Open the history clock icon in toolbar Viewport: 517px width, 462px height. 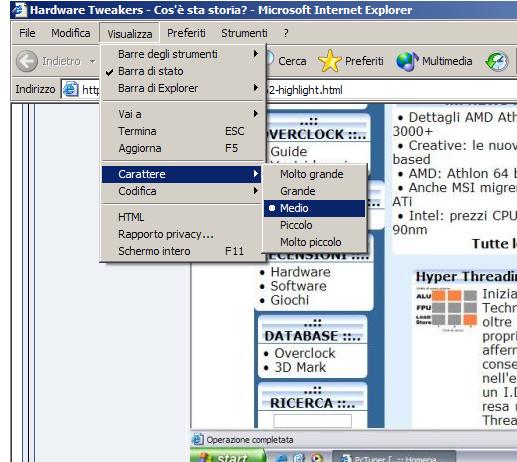click(x=497, y=62)
